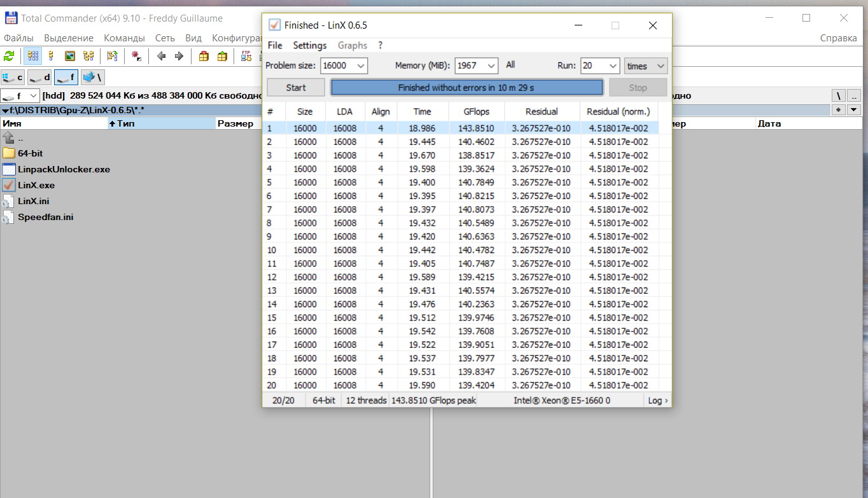Image resolution: width=868 pixels, height=498 pixels.
Task: Open the LinX Graphs menu
Action: pos(353,45)
